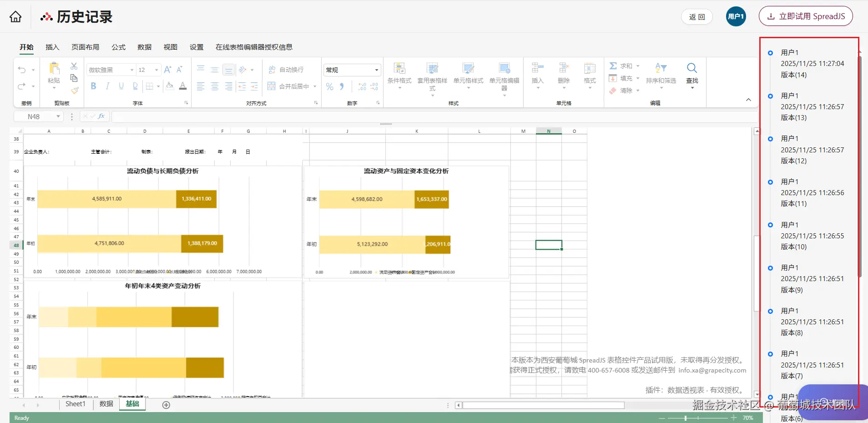Open the Sheet1 sheet tab
Viewport: 868px width, 423px height.
point(76,404)
